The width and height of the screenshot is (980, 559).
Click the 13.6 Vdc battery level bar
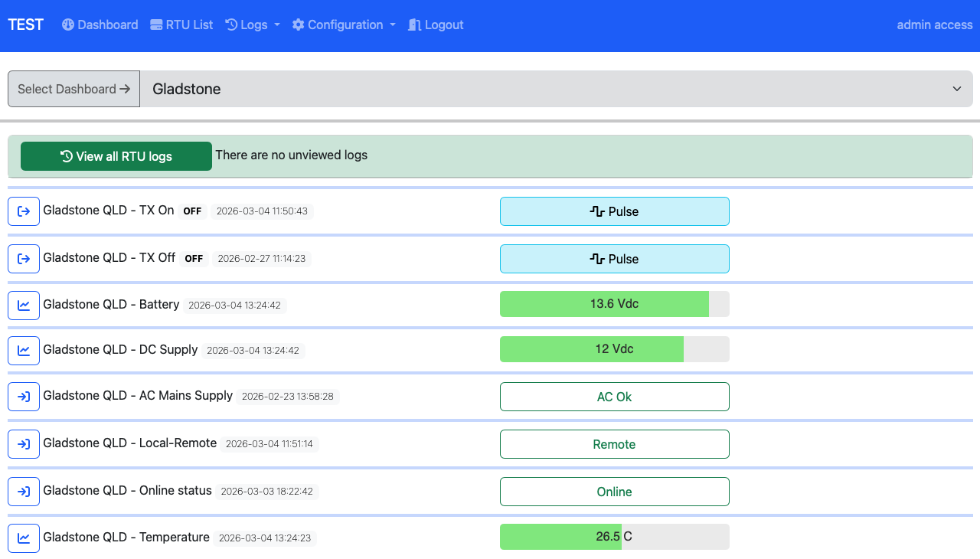[614, 304]
